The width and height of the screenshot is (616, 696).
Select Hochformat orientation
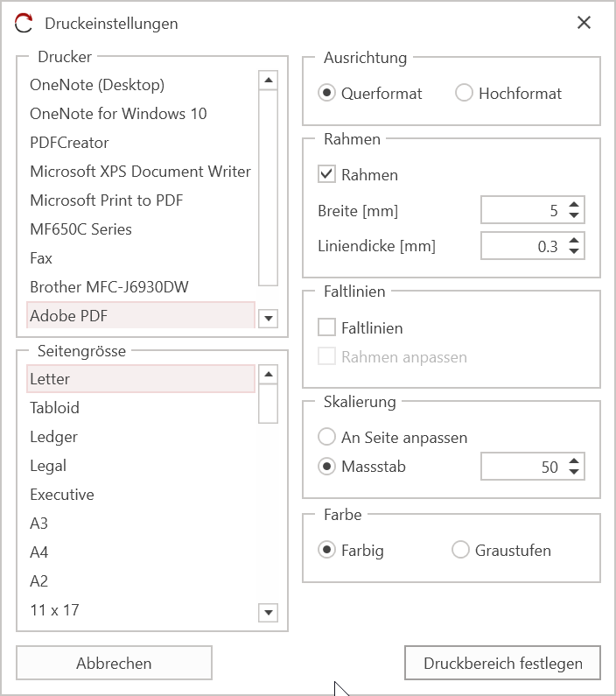[x=464, y=93]
